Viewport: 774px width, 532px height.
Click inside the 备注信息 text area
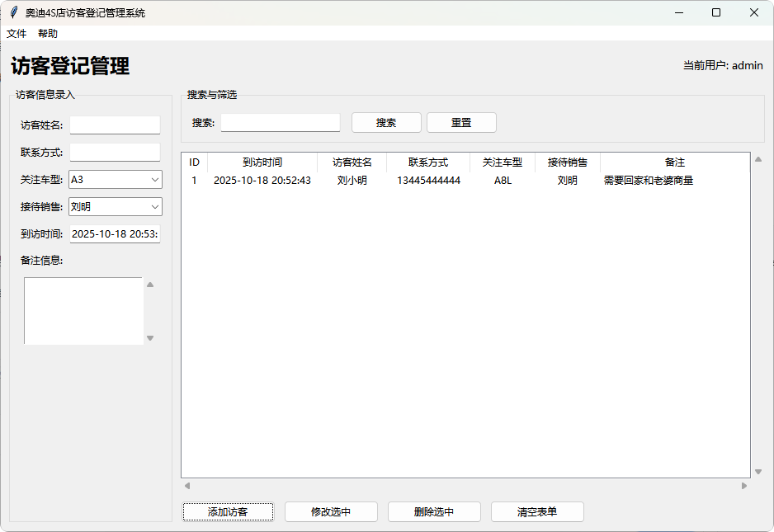click(x=83, y=309)
